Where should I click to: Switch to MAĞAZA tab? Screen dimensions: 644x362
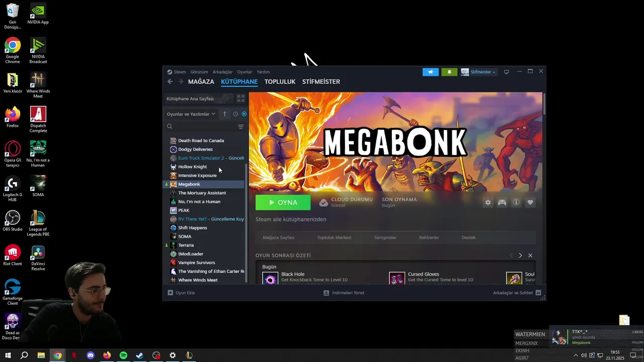201,81
